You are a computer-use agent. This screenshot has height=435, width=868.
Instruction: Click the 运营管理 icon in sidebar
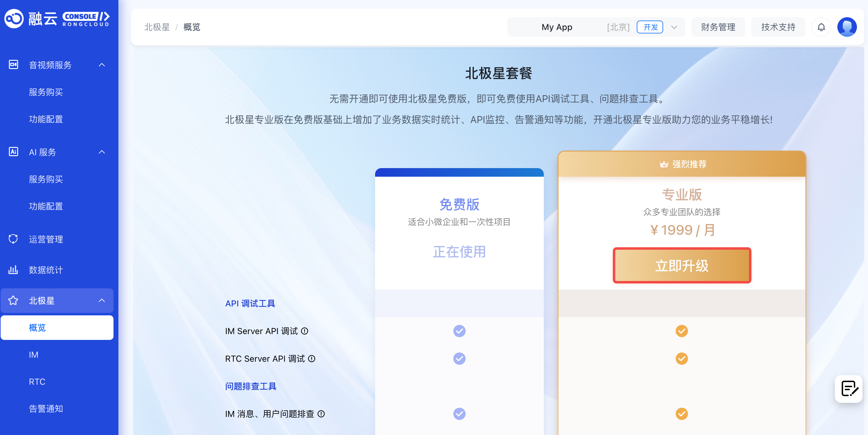point(13,239)
